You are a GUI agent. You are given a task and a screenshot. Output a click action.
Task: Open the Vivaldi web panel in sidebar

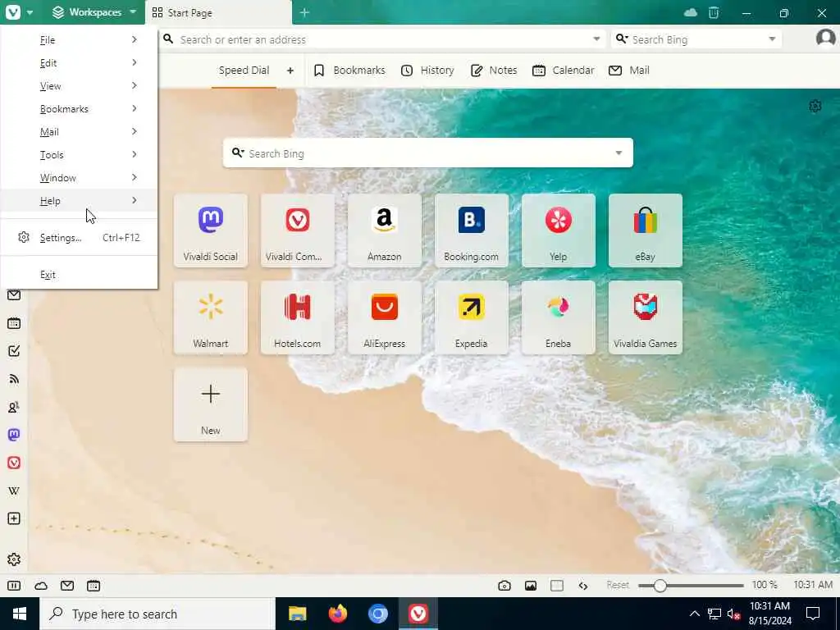coord(14,463)
